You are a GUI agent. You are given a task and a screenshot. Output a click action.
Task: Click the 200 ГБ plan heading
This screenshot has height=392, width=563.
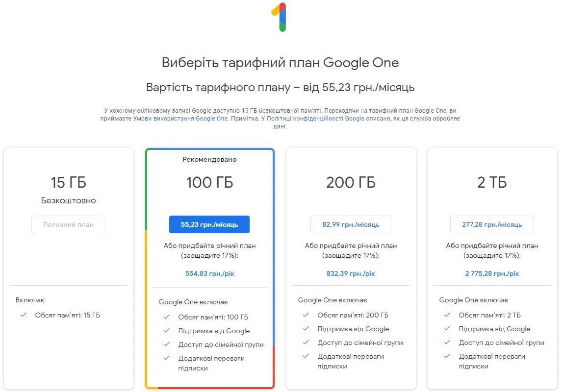[x=351, y=183]
